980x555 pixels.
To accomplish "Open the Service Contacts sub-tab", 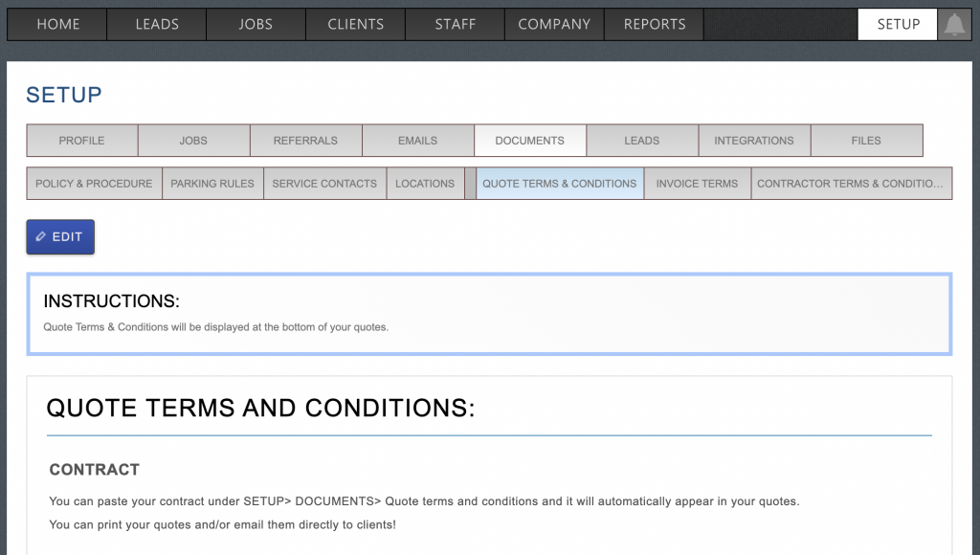I will coord(324,184).
